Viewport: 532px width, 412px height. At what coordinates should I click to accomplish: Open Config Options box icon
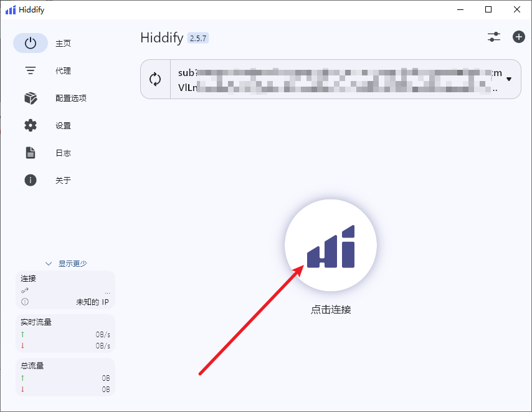[x=31, y=98]
